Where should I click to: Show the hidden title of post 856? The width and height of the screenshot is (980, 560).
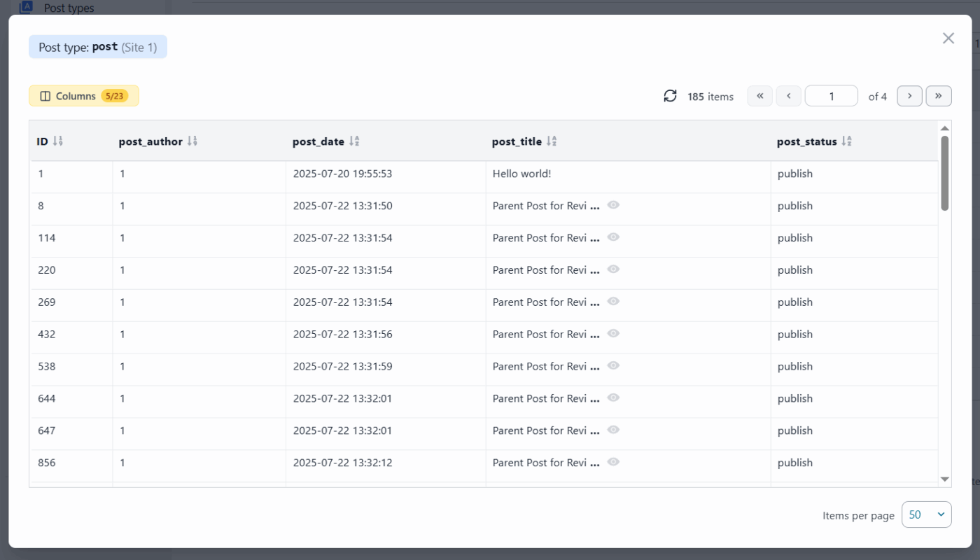point(613,461)
